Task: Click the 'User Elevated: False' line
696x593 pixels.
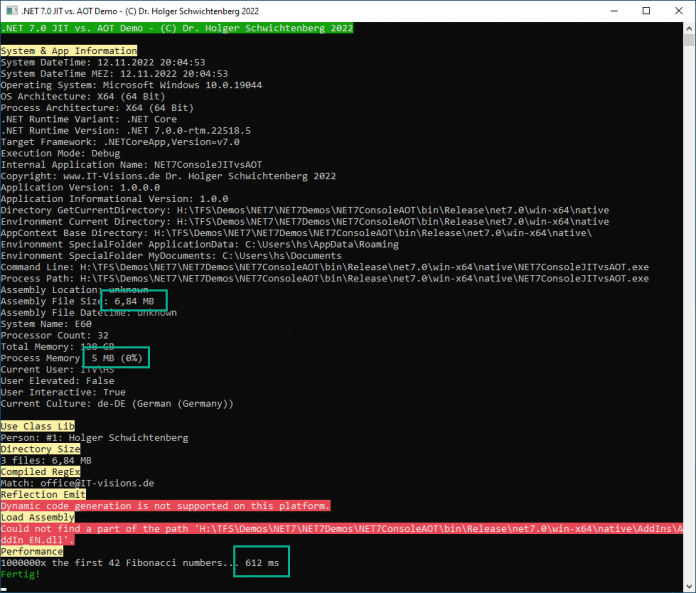Action: 58,381
